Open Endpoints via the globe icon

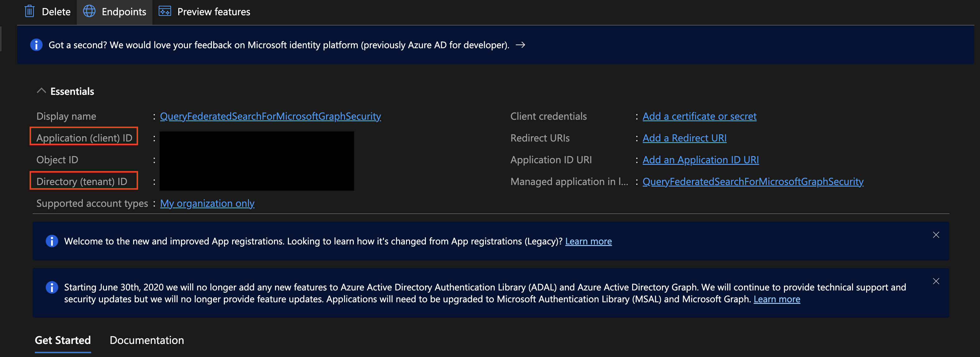[x=89, y=12]
